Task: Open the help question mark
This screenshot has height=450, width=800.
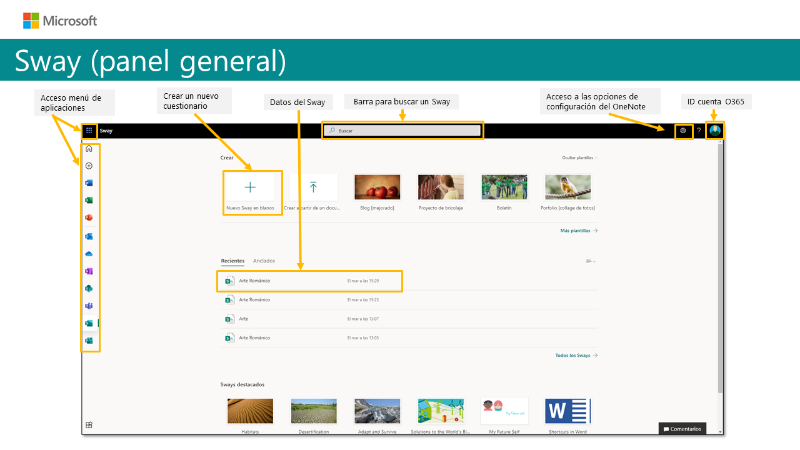Action: point(699,131)
